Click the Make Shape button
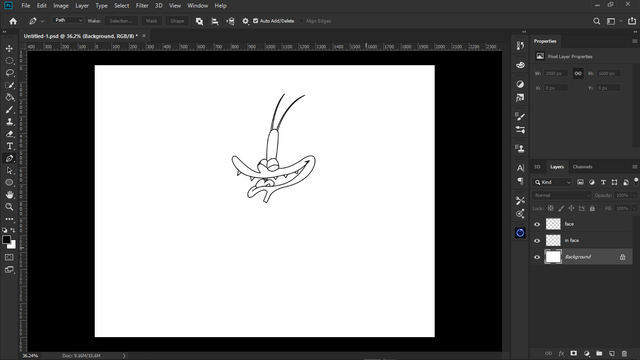This screenshot has width=640, height=360. coord(177,21)
